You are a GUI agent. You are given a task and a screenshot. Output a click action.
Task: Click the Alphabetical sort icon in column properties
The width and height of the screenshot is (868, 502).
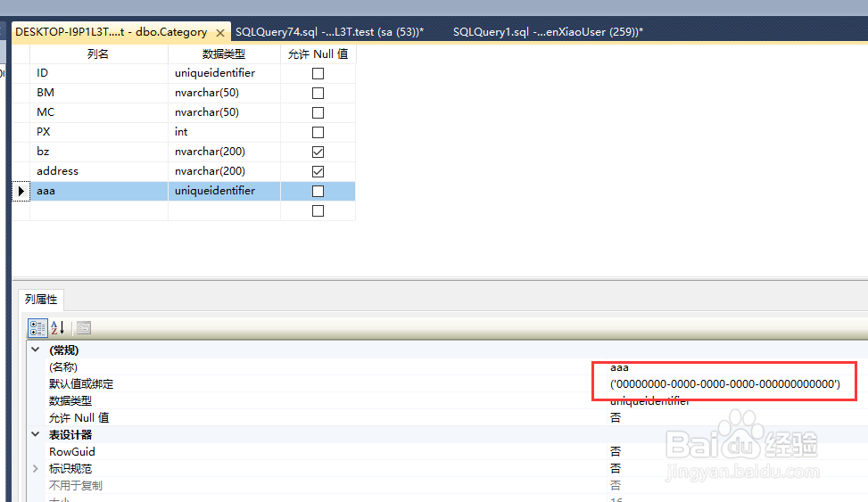click(x=58, y=328)
